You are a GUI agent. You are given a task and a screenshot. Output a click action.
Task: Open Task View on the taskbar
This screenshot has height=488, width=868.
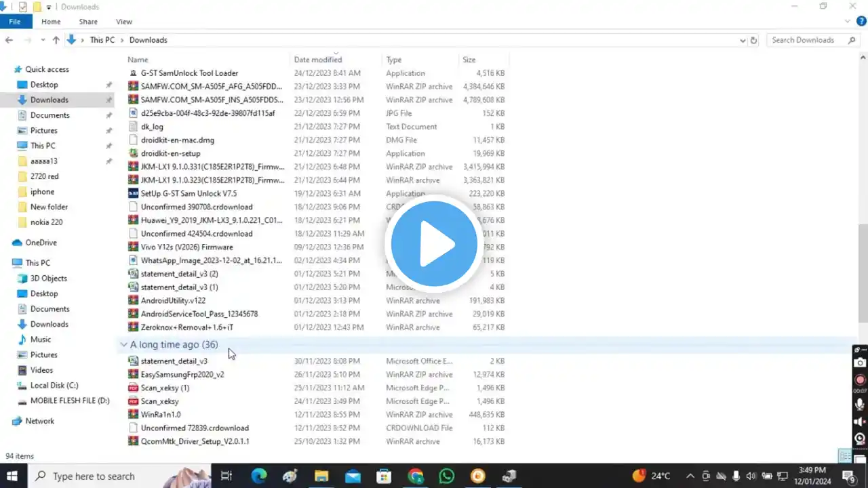226,476
